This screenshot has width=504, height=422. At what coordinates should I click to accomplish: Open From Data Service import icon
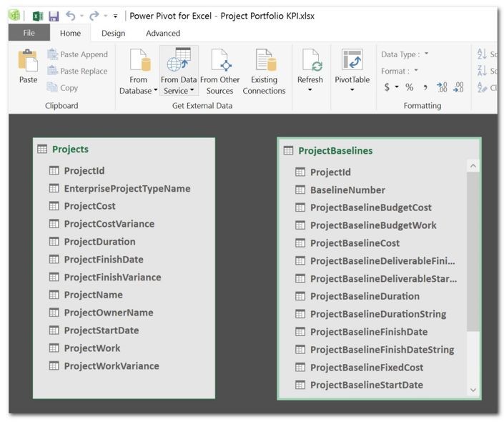[x=179, y=60]
